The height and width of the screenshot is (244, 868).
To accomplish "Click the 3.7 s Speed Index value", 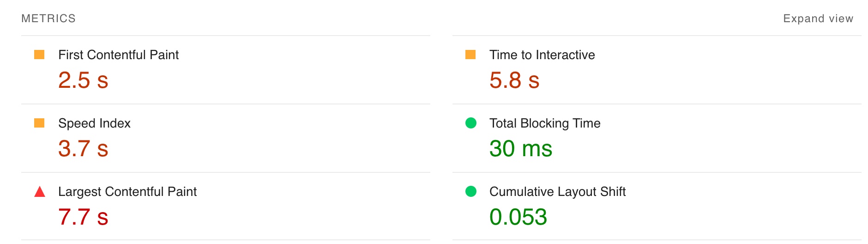I will coord(83,148).
